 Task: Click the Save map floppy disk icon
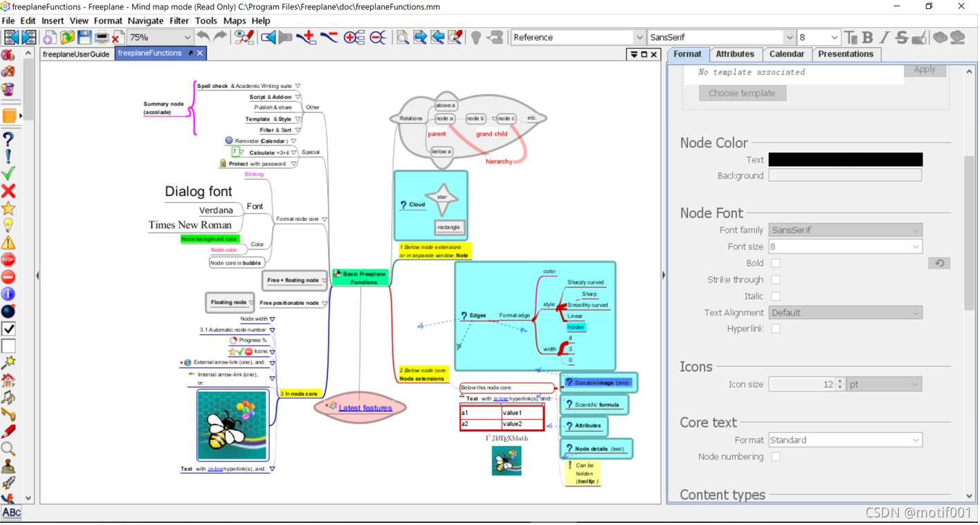(84, 37)
